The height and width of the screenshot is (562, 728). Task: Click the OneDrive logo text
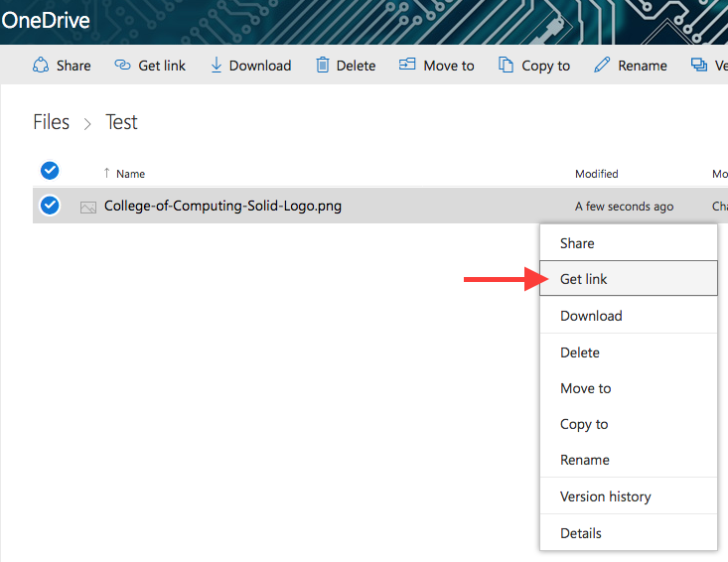click(46, 19)
